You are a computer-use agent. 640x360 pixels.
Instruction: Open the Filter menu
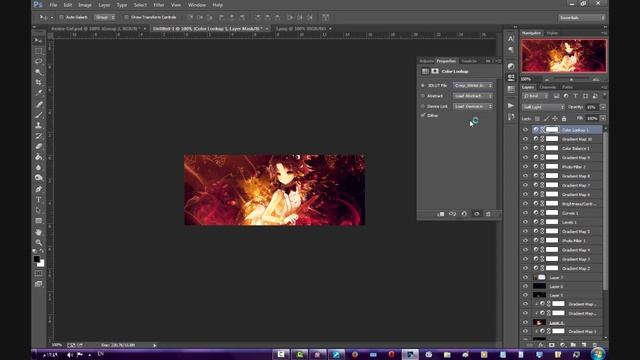tap(159, 5)
